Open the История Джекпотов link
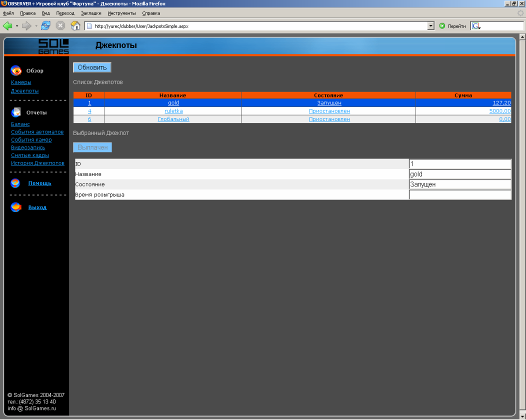The height and width of the screenshot is (420, 526). (x=37, y=163)
